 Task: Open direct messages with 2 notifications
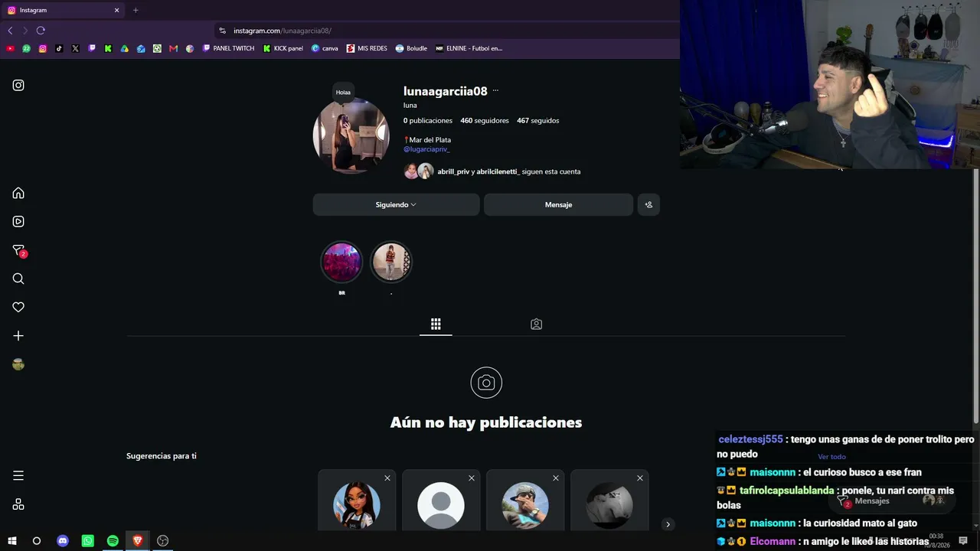[x=19, y=250]
